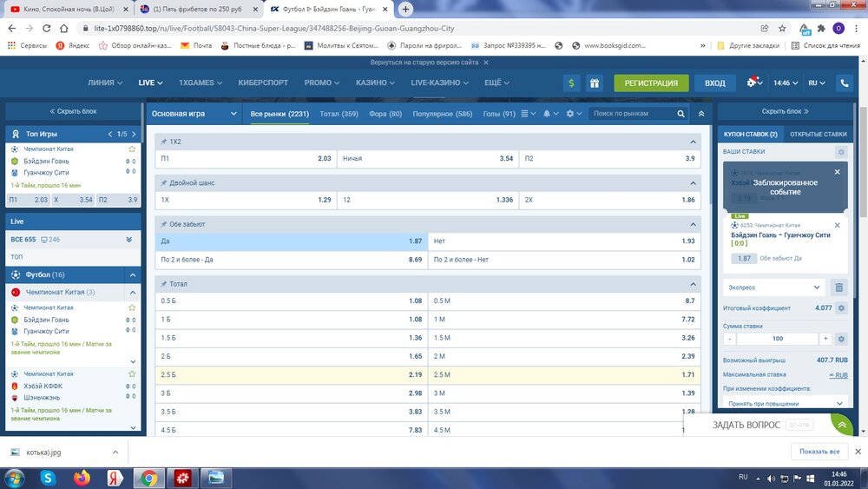
Task: Collapse the Двойной шанс section
Action: pyautogui.click(x=693, y=182)
